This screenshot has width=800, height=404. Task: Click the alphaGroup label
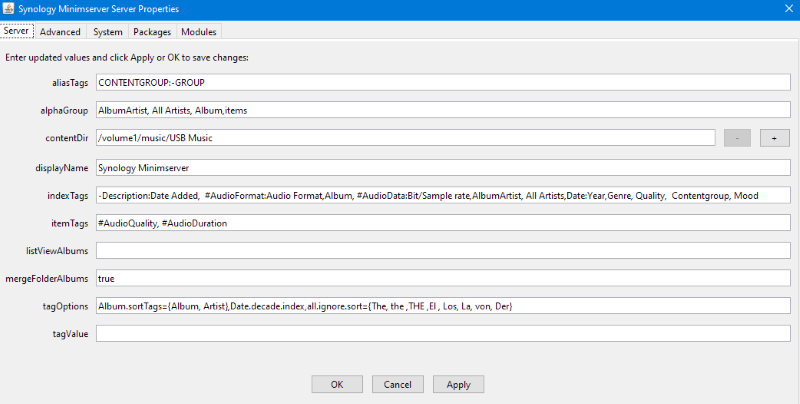64,110
